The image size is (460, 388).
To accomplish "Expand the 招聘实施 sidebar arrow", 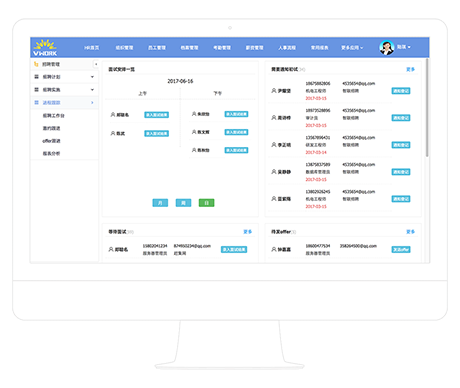I will pyautogui.click(x=92, y=90).
